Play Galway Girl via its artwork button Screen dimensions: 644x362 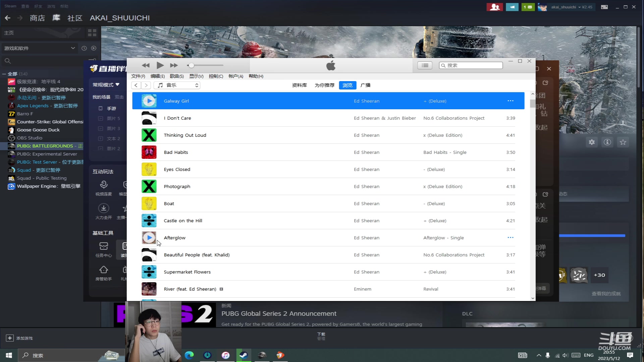coord(149,101)
